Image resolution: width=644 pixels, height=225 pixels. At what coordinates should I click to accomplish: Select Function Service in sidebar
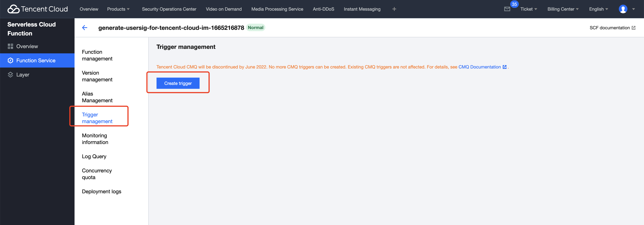coord(37,60)
